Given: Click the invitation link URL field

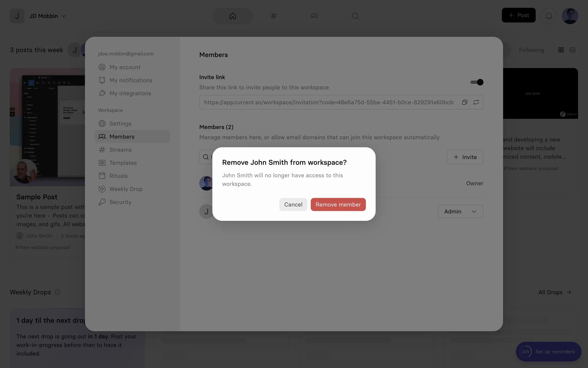Looking at the screenshot, I should click(x=328, y=102).
